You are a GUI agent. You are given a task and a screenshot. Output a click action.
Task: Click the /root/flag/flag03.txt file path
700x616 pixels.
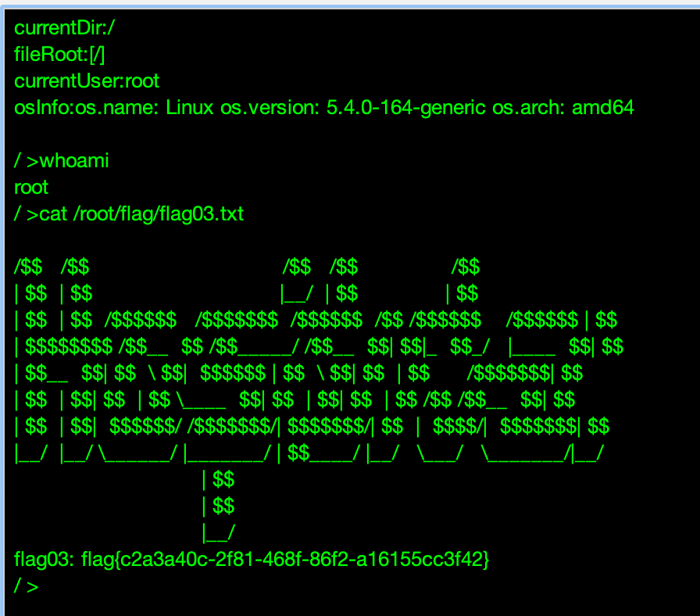point(159,214)
